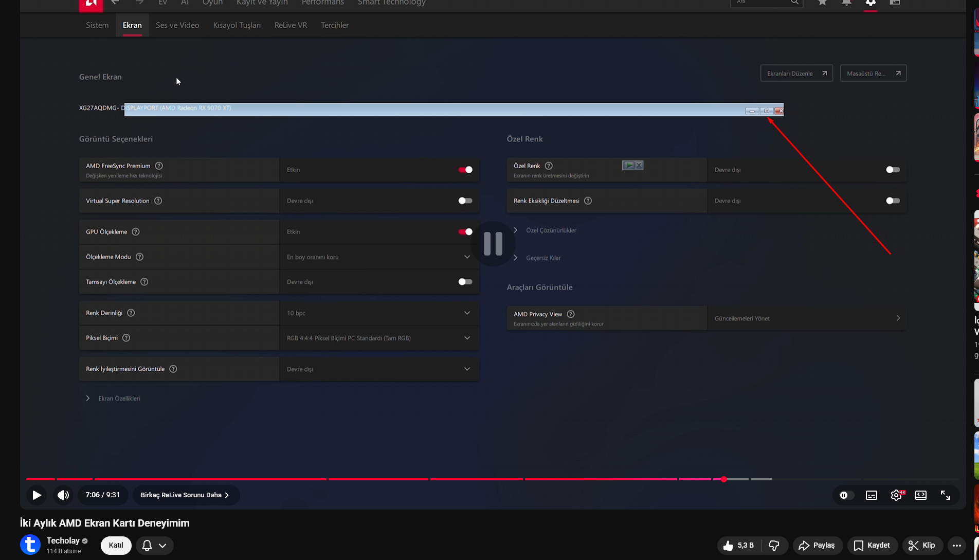Click the notification bell for Techolay

[147, 546]
